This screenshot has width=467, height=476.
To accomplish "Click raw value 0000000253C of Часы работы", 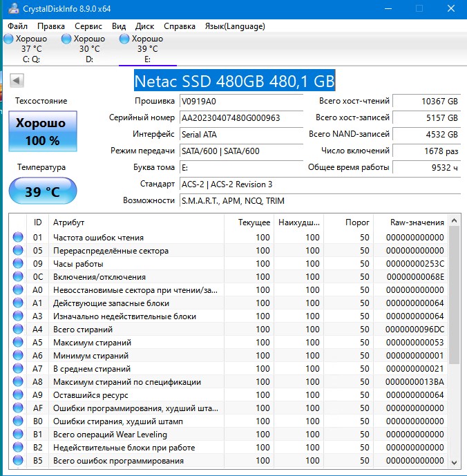I will coord(414,263).
